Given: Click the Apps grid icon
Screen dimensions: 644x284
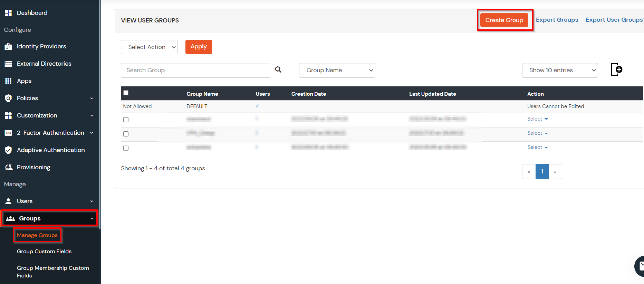Looking at the screenshot, I should pos(8,81).
